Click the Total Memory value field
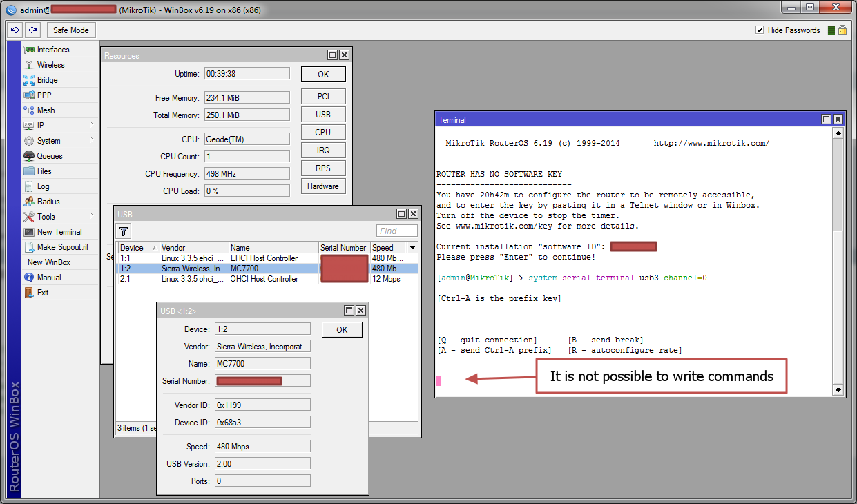 [247, 115]
